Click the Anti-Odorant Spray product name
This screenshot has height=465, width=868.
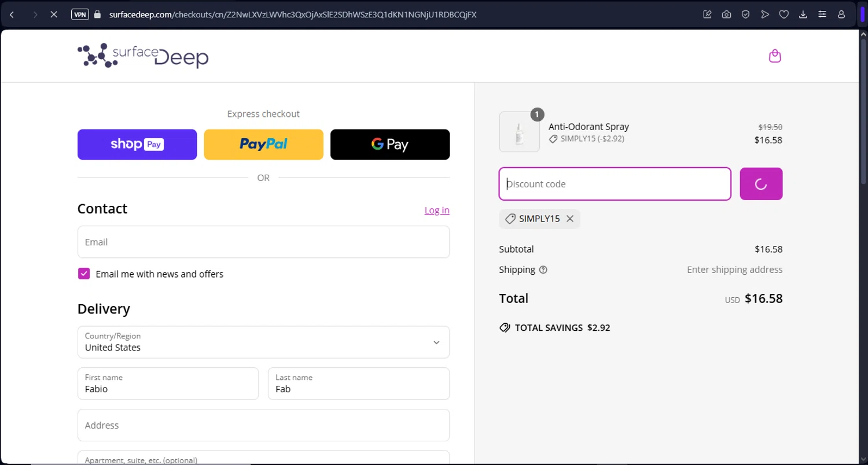click(589, 127)
